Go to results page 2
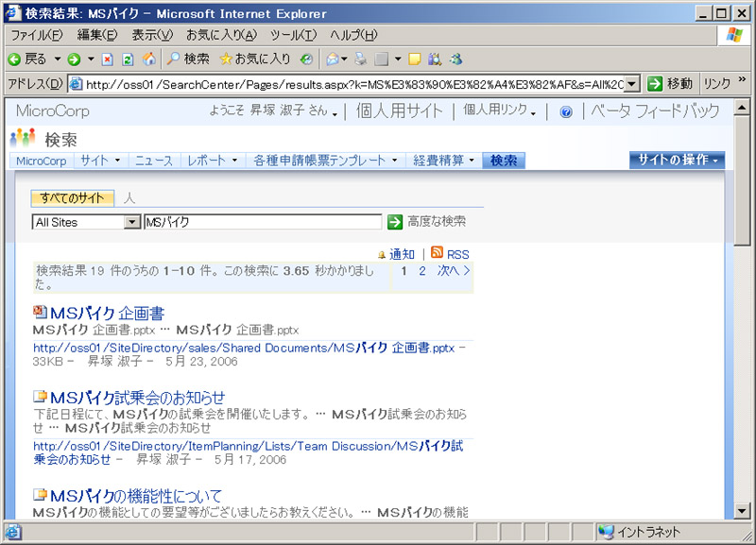Screen dimensions: 756x545 (422, 271)
